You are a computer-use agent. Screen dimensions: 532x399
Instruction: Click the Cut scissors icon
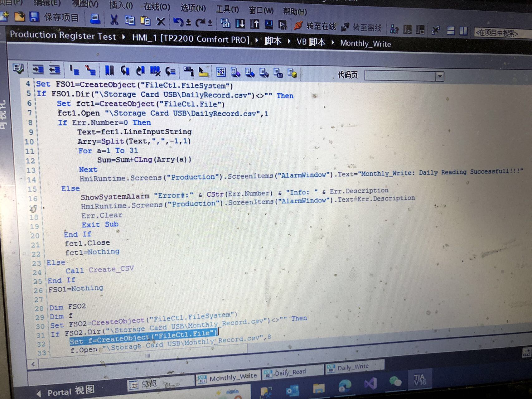click(114, 20)
